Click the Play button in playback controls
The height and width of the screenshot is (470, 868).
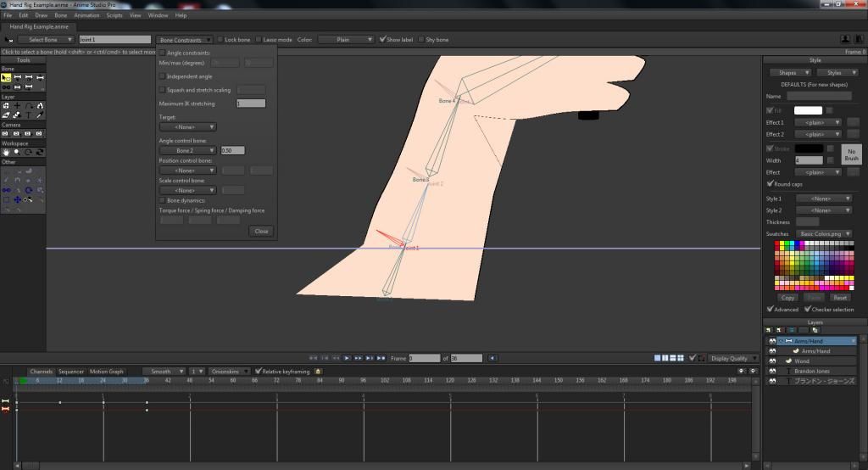347,358
